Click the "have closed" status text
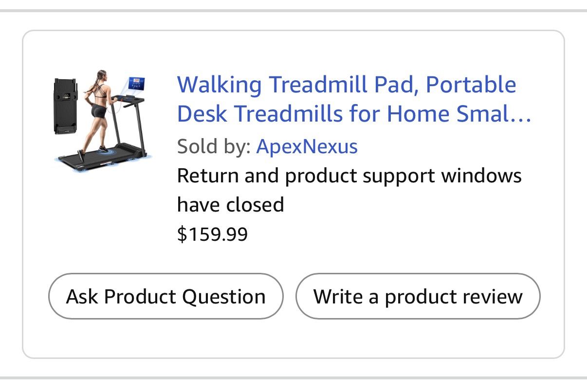The height and width of the screenshot is (392, 587). [230, 204]
